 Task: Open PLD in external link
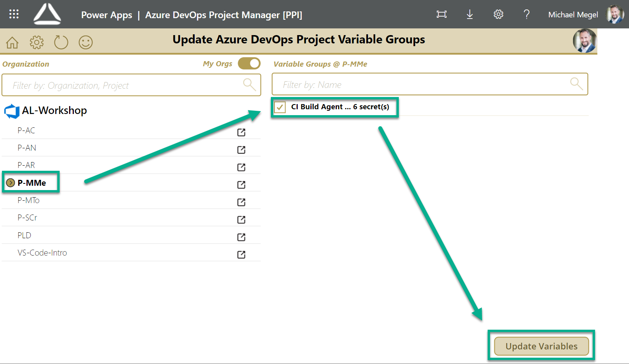tap(241, 237)
